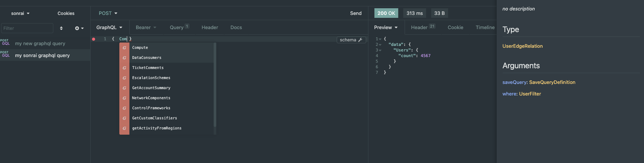The height and width of the screenshot is (163, 644).
Task: Click the G icon beside EscalationSchemes
Action: [124, 78]
